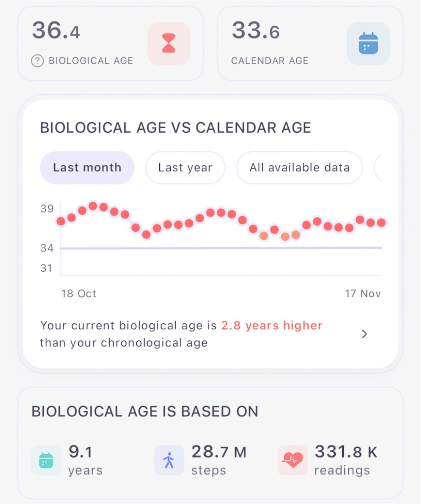Tap the first orange dot on chart
The image size is (421, 504).
coord(264,236)
